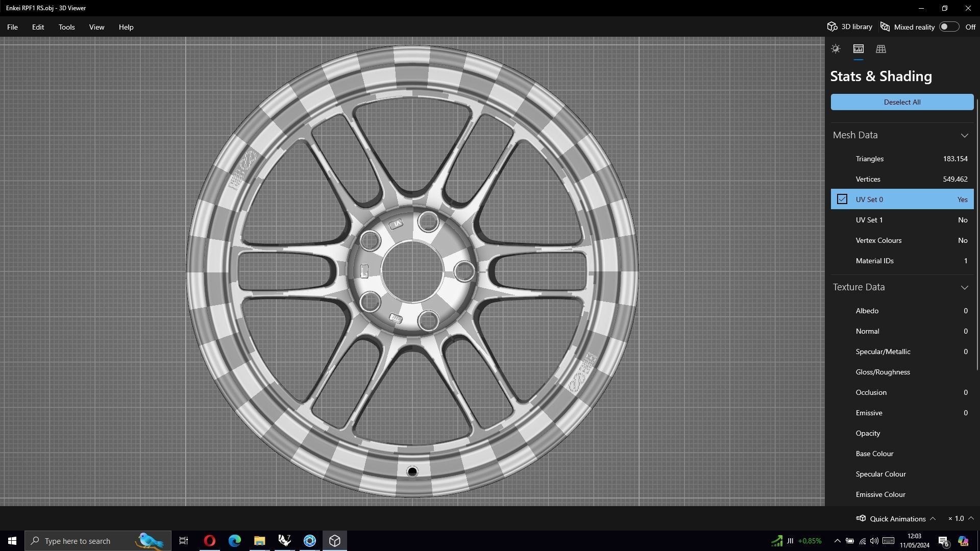Open Microsoft Edge from the taskbar
980x551 pixels.
click(x=234, y=541)
